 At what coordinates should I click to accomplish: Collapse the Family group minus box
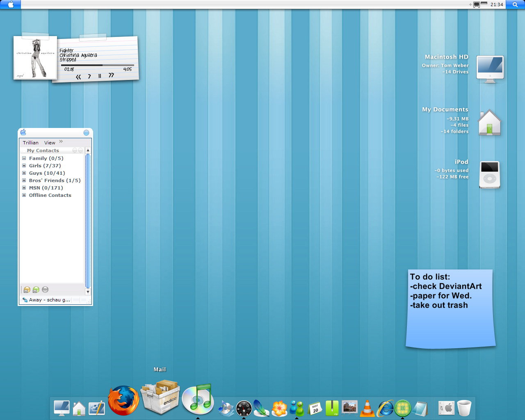coord(24,158)
